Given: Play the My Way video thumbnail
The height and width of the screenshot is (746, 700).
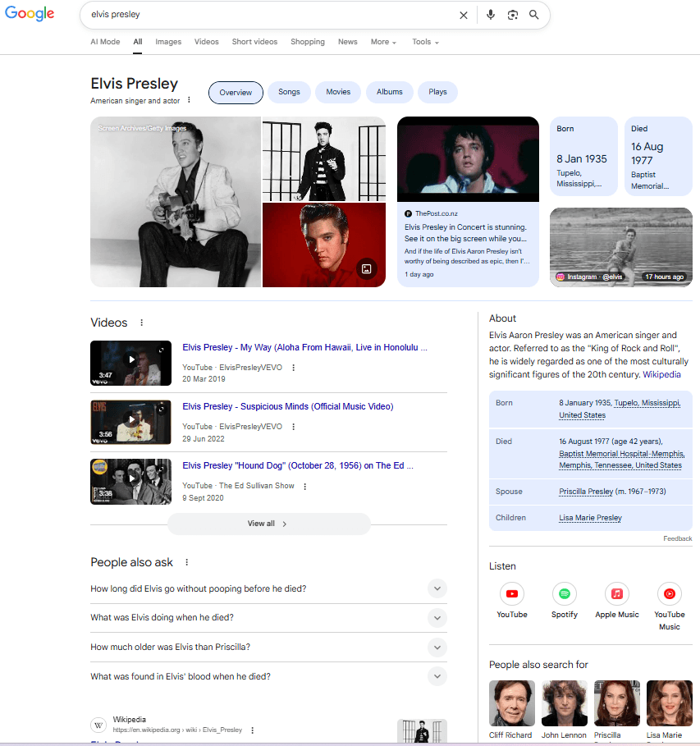Looking at the screenshot, I should (130, 363).
